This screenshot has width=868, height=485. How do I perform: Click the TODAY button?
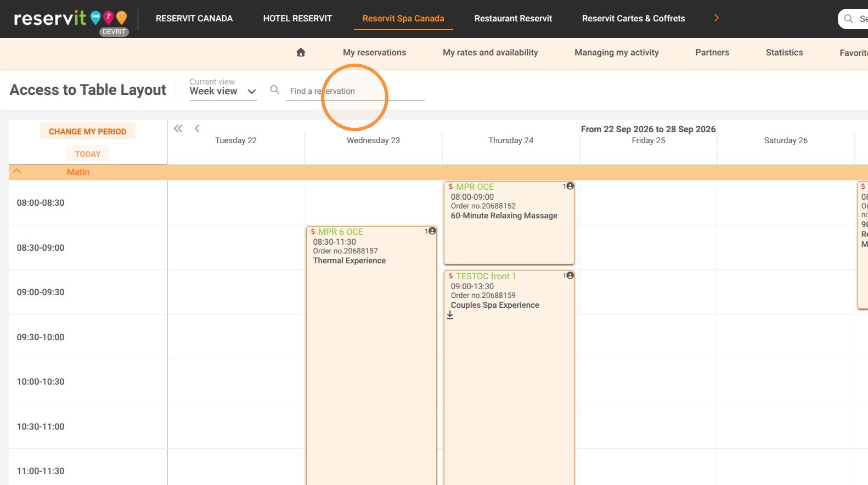point(88,154)
